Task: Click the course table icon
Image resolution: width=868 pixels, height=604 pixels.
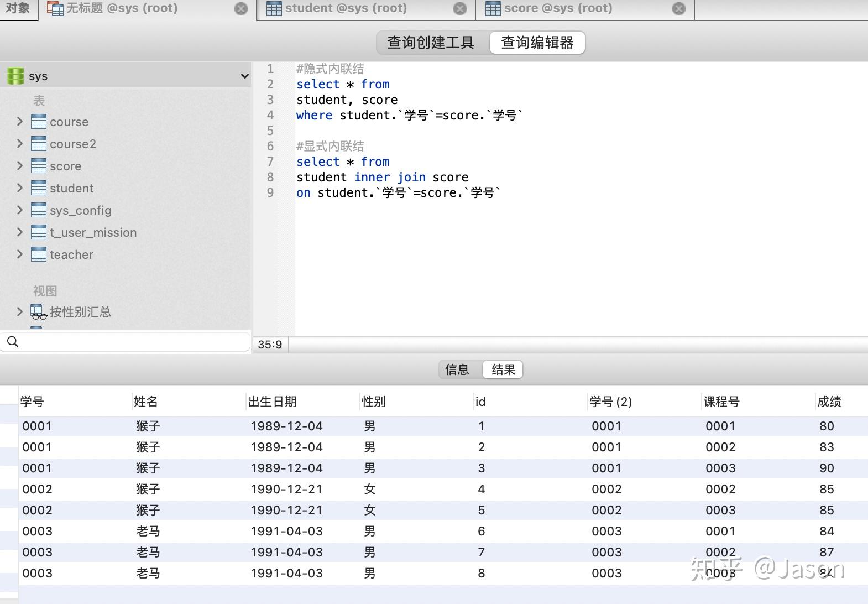Action: (x=39, y=122)
